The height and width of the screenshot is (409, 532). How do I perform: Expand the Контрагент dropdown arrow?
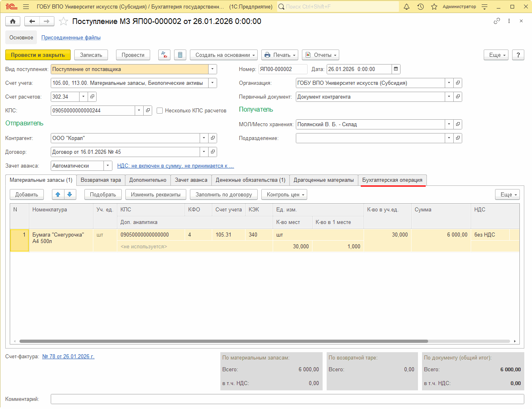204,138
